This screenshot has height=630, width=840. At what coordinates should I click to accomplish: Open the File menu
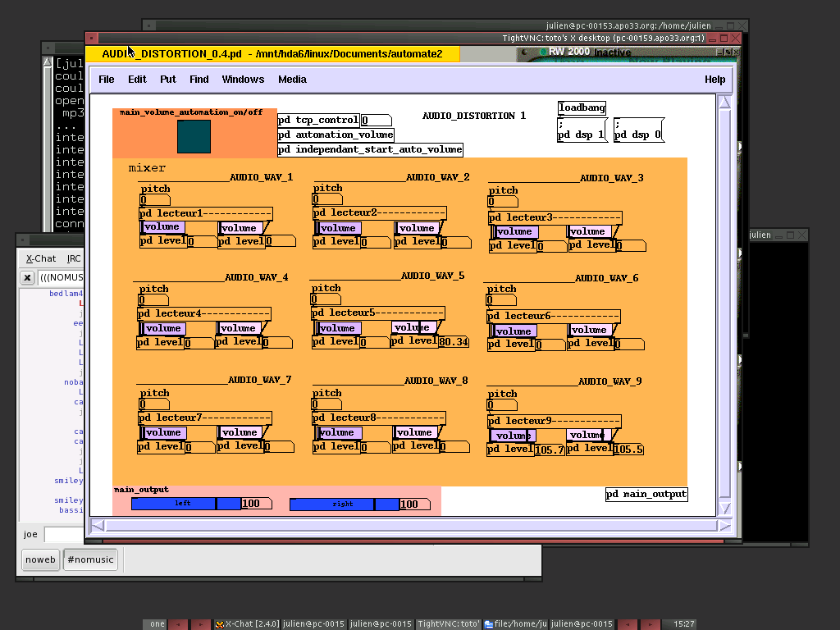click(107, 80)
